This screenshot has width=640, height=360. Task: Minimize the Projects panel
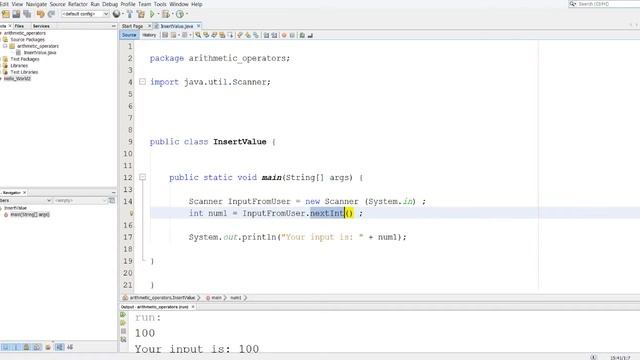pyautogui.click(x=113, y=26)
